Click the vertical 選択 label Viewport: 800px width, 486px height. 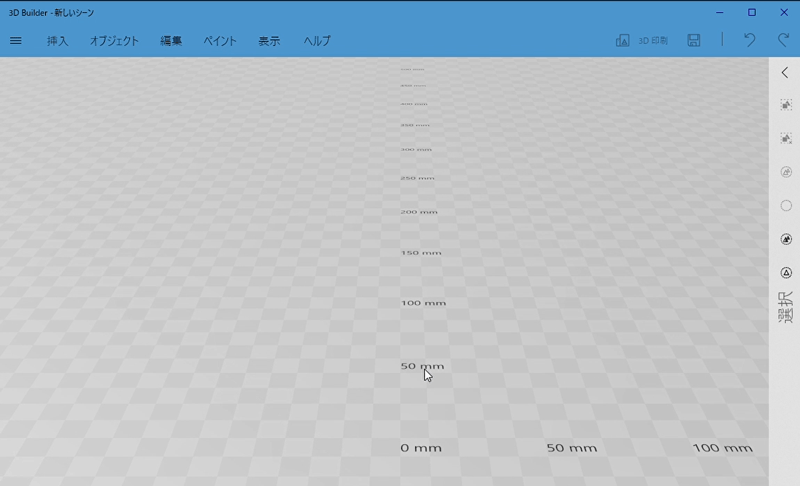786,307
